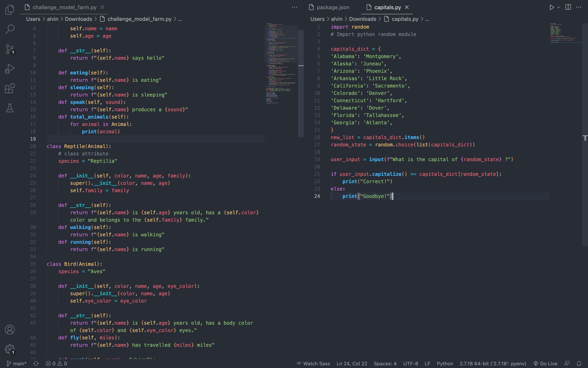
Task: Run the Python file with play button
Action: [x=551, y=7]
